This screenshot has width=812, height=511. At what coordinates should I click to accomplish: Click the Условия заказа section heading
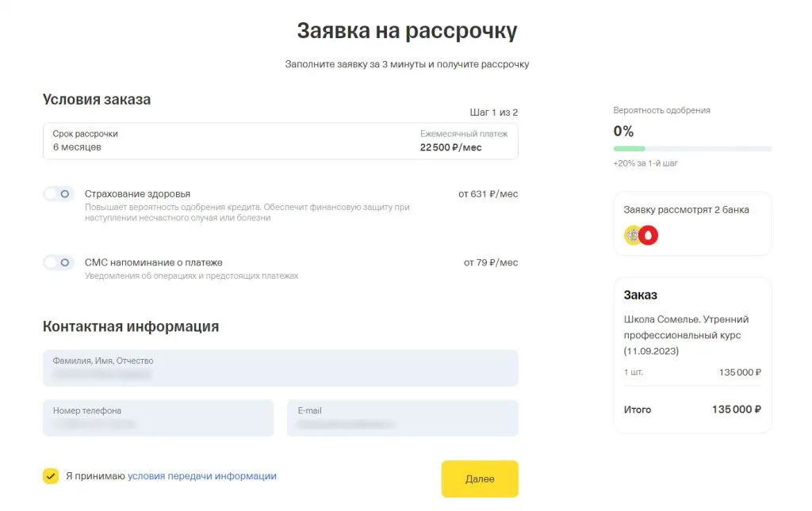(x=97, y=100)
